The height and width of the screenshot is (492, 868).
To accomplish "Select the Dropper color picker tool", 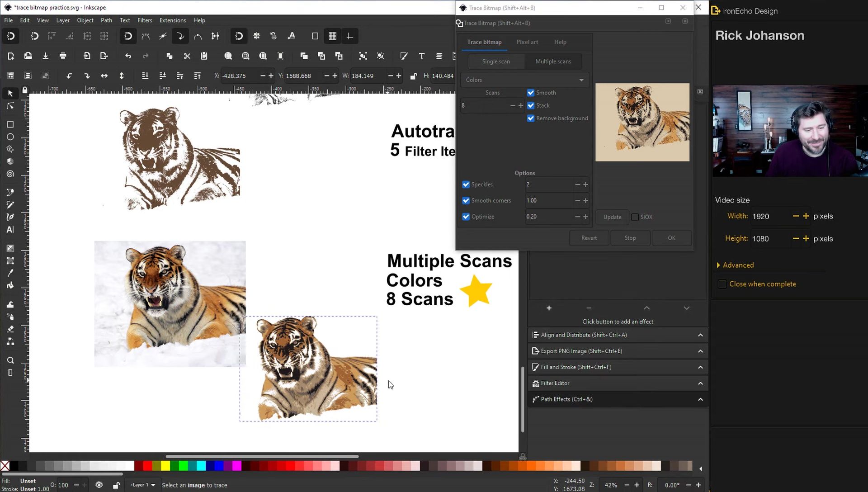I will click(10, 273).
